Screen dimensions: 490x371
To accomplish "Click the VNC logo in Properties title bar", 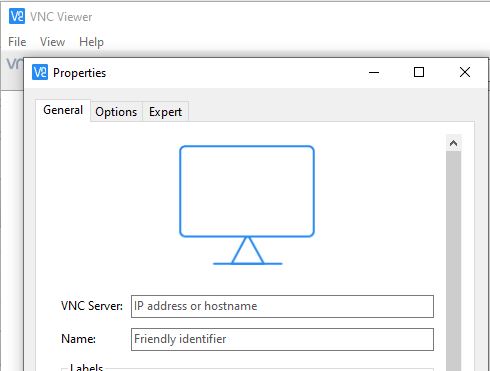I will click(40, 72).
